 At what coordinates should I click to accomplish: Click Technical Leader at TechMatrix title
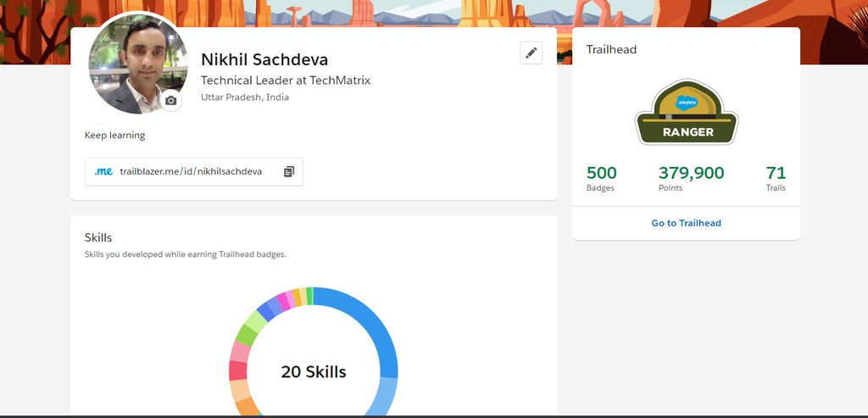click(286, 81)
